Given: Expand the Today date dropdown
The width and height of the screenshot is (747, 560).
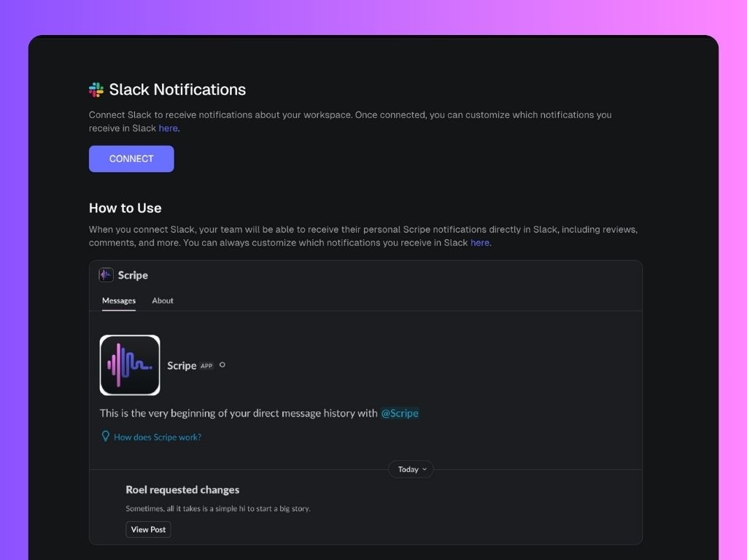Looking at the screenshot, I should tap(411, 469).
